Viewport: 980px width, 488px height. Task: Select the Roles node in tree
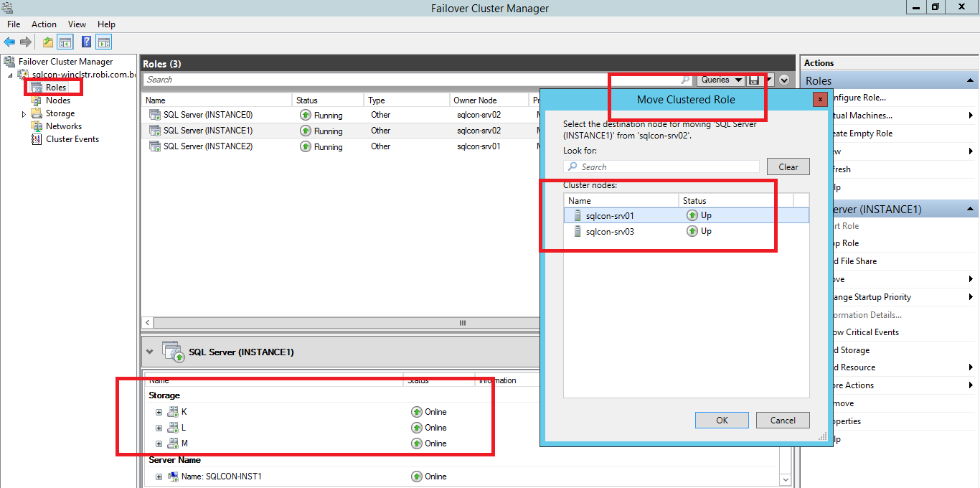point(56,88)
